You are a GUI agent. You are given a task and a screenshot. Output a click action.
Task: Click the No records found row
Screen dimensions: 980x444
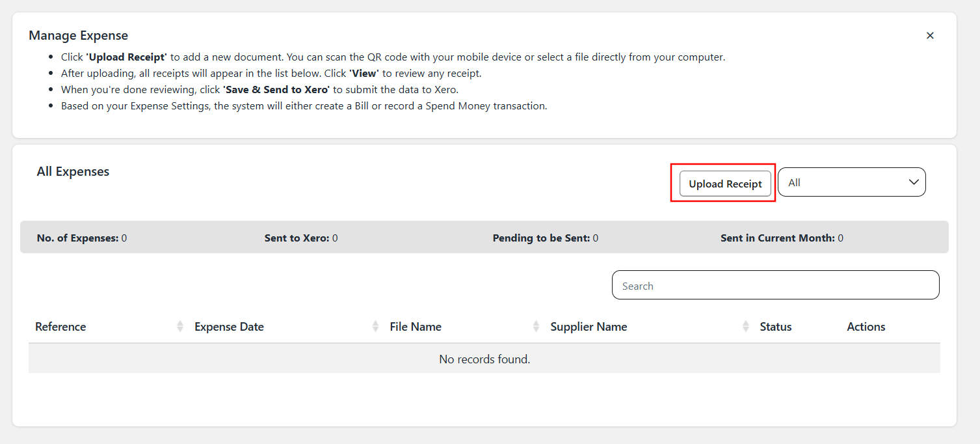[484, 359]
